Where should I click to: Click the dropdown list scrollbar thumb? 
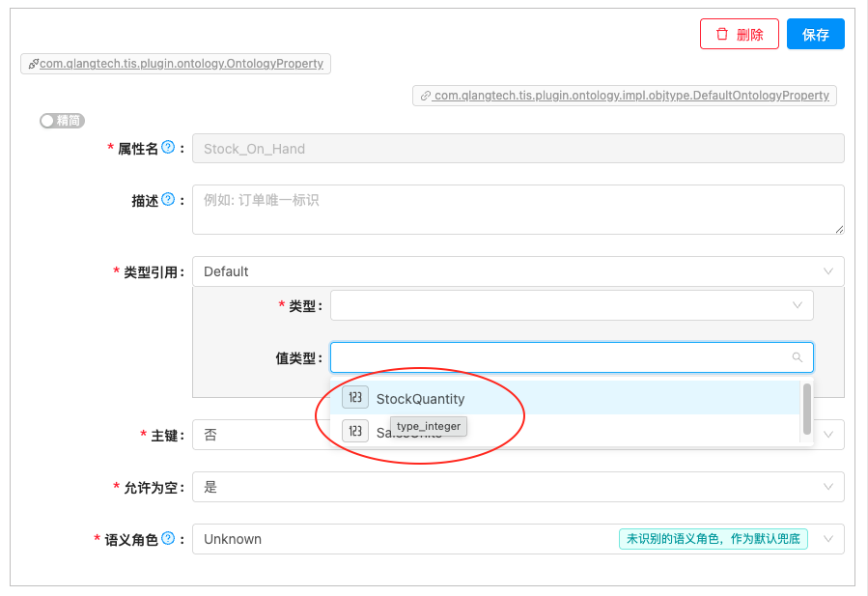coord(807,409)
